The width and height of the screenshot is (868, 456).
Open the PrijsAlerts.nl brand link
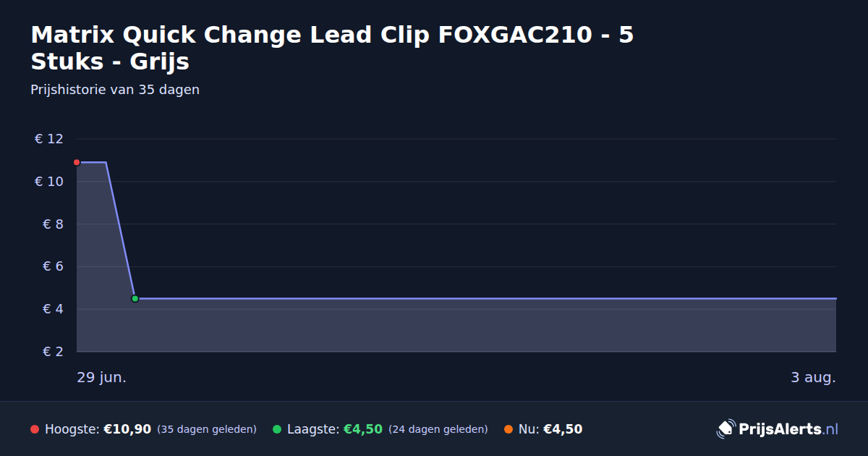pyautogui.click(x=778, y=429)
